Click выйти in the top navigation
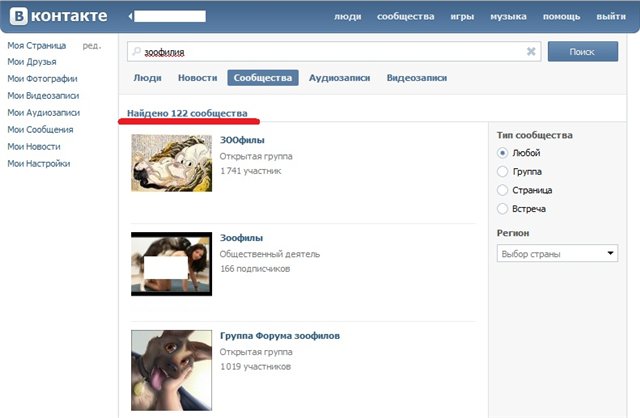Screen dimensions: 640x418 [x=610, y=17]
